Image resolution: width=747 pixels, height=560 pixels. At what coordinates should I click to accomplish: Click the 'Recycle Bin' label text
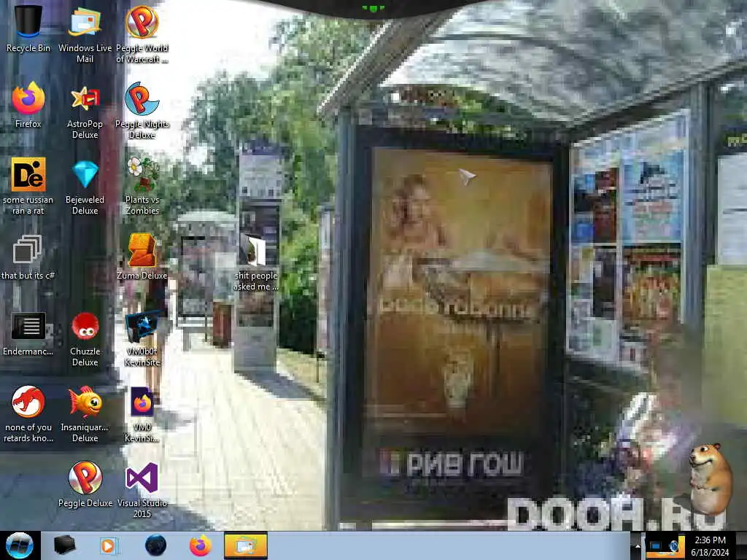28,48
